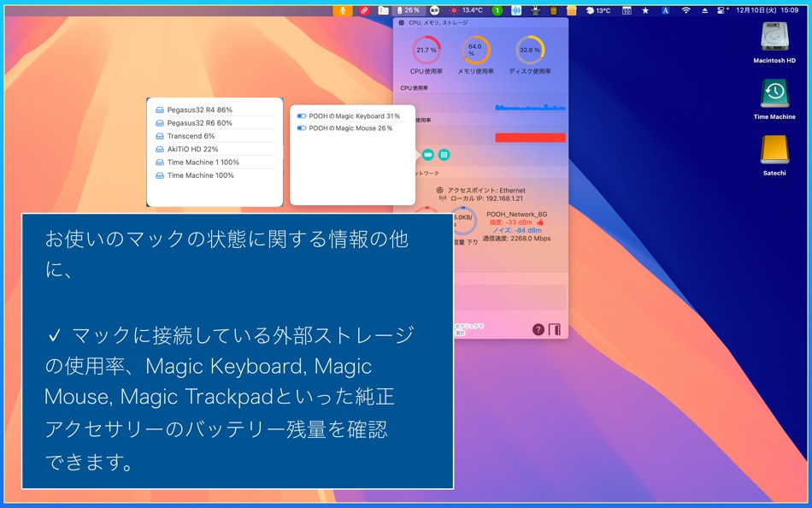
Task: Click the Wi-Fi icon in menu bar
Action: (x=686, y=10)
